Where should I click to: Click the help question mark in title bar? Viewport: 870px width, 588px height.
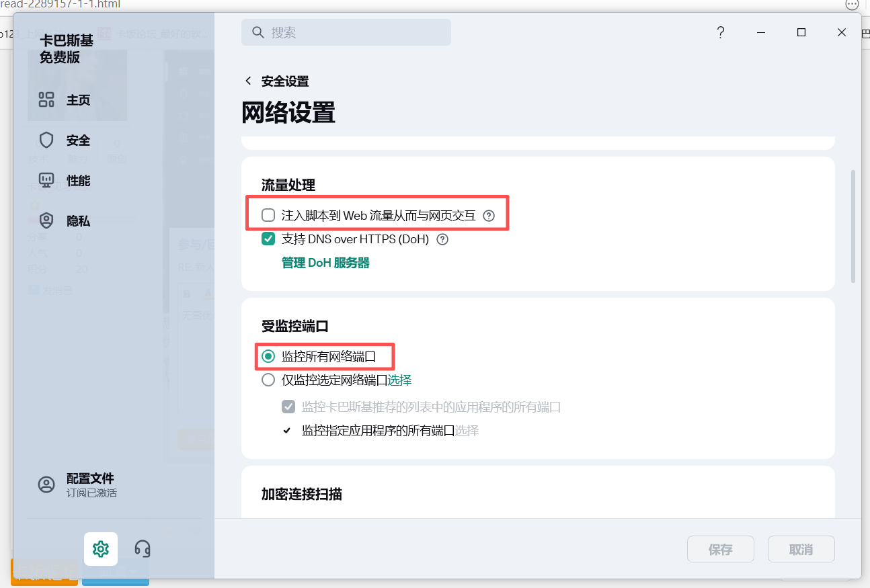pos(720,32)
